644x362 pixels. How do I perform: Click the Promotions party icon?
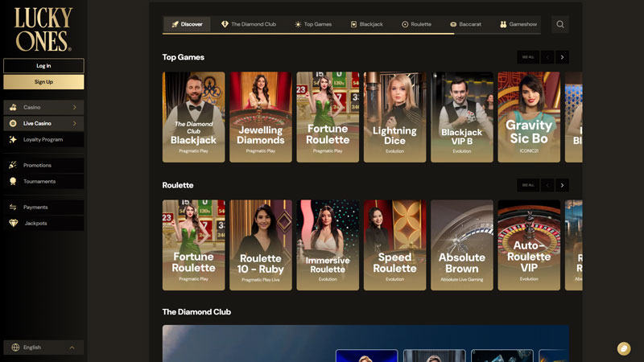(13, 165)
